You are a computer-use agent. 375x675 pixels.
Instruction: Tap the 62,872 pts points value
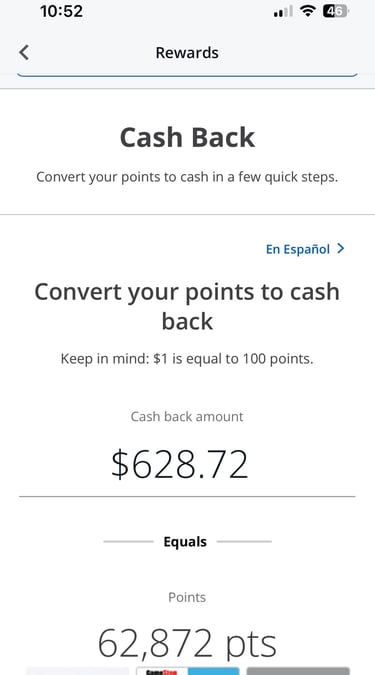click(187, 644)
